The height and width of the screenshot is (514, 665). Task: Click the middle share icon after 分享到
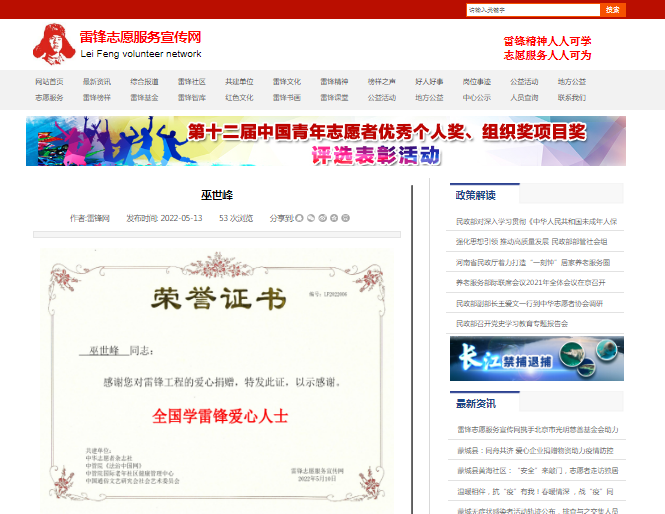(322, 217)
